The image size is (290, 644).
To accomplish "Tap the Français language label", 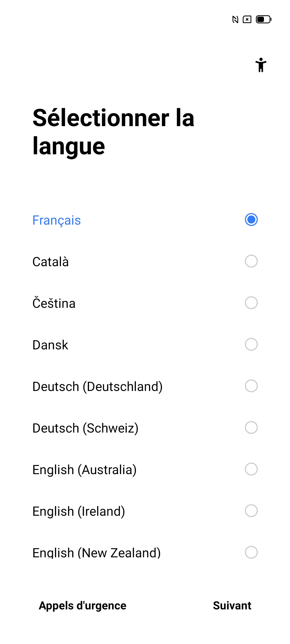I will click(57, 220).
